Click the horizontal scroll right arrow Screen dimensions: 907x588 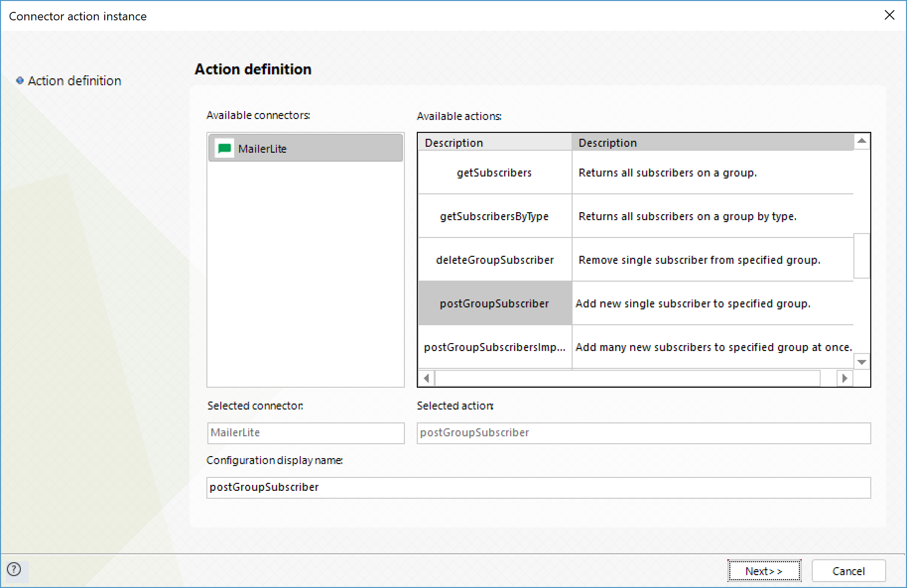tap(844, 378)
